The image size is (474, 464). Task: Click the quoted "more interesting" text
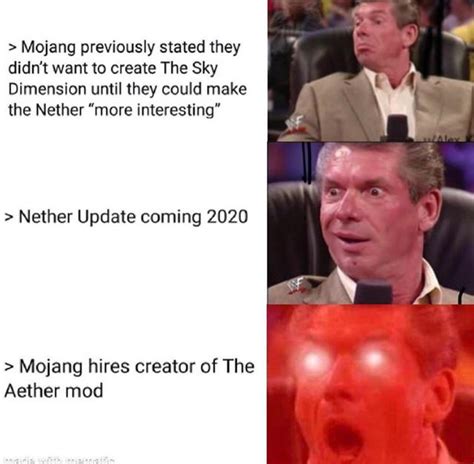(x=154, y=110)
